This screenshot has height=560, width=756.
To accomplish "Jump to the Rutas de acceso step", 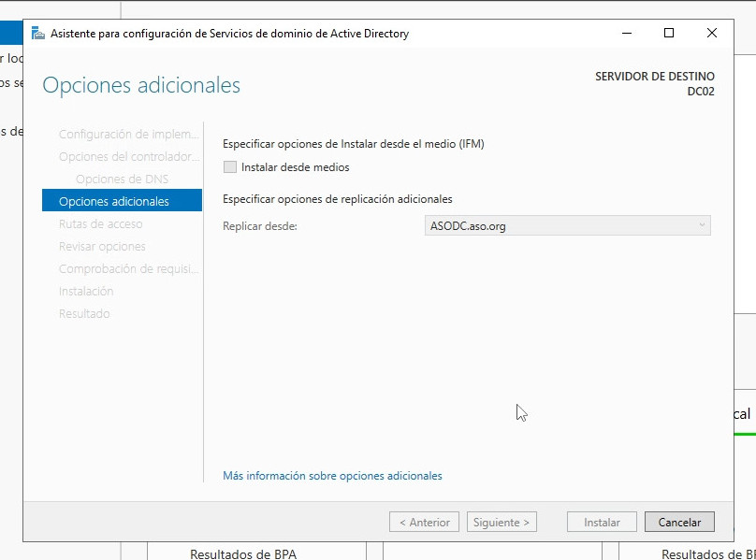I will click(100, 223).
